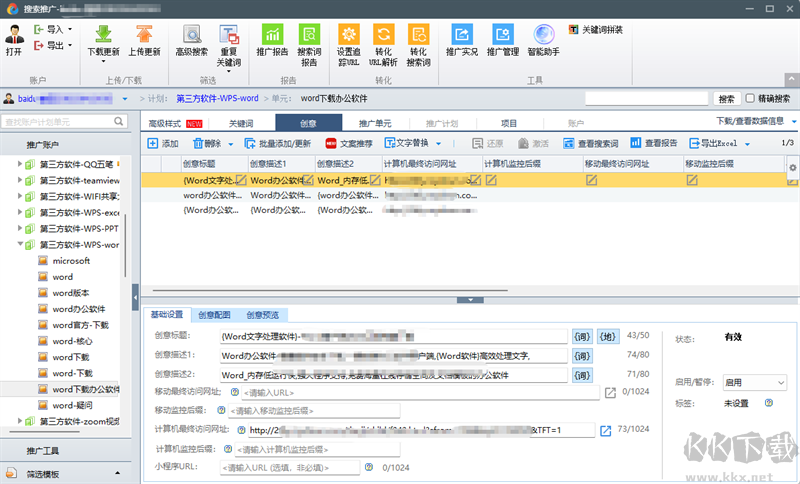Open the 文字替换 dropdown arrow
The image size is (800, 484).
pos(438,144)
